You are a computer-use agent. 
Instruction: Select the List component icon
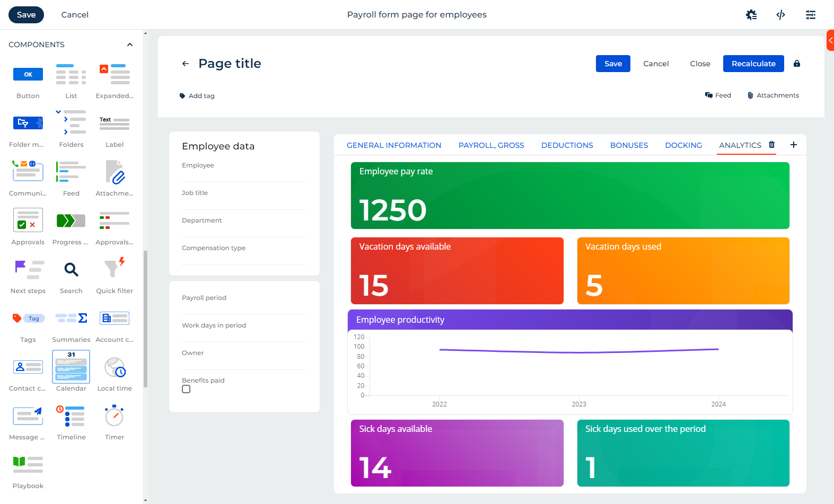[x=71, y=75]
